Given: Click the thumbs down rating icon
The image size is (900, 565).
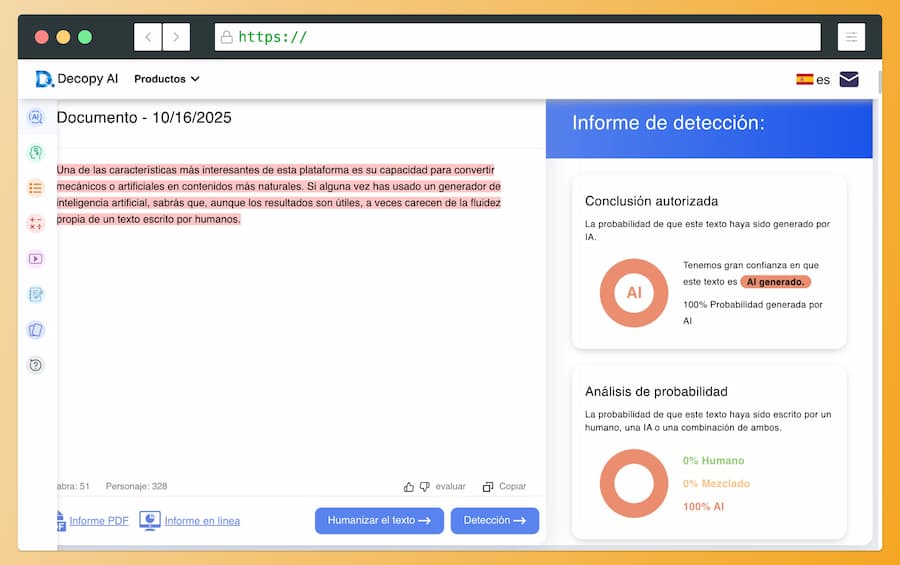Looking at the screenshot, I should tap(425, 487).
